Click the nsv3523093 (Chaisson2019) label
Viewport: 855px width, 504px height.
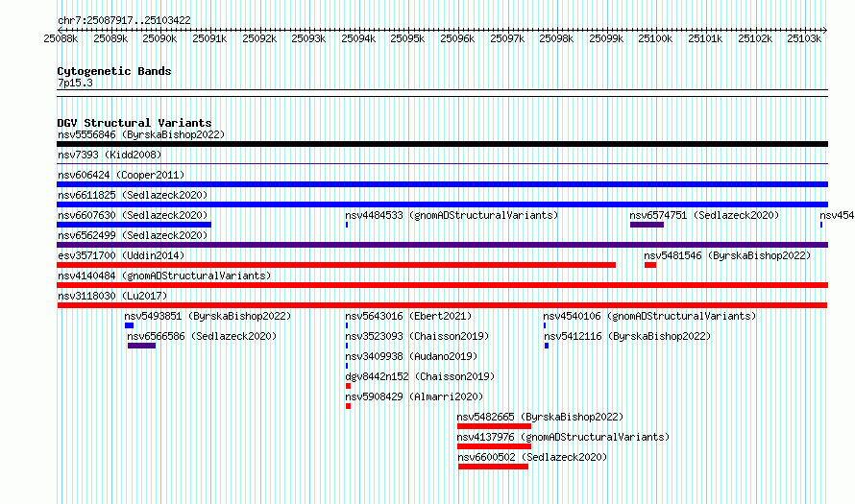pos(417,336)
